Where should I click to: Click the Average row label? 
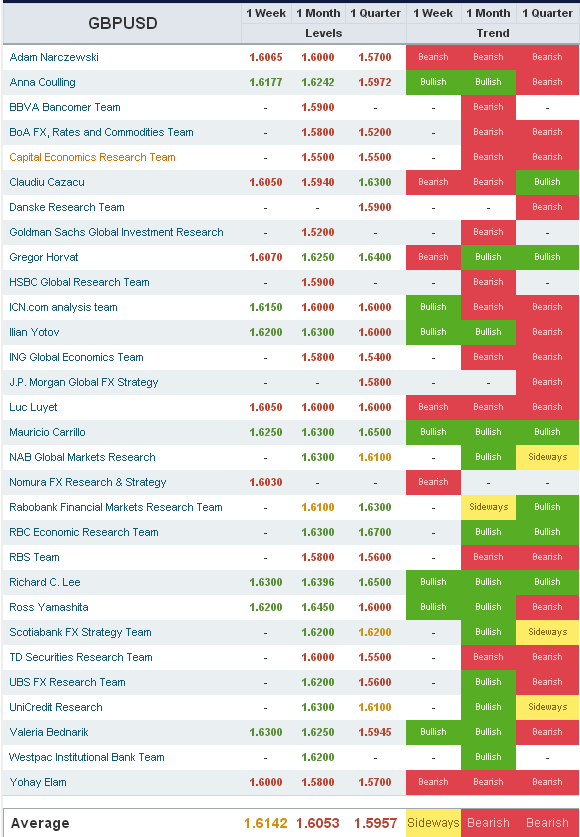(40, 824)
